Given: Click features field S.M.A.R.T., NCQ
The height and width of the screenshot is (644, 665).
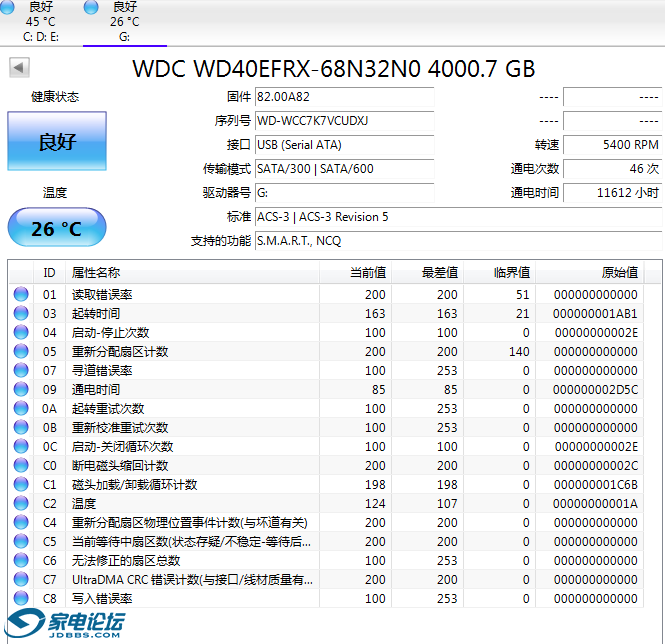Looking at the screenshot, I should pyautogui.click(x=458, y=241).
